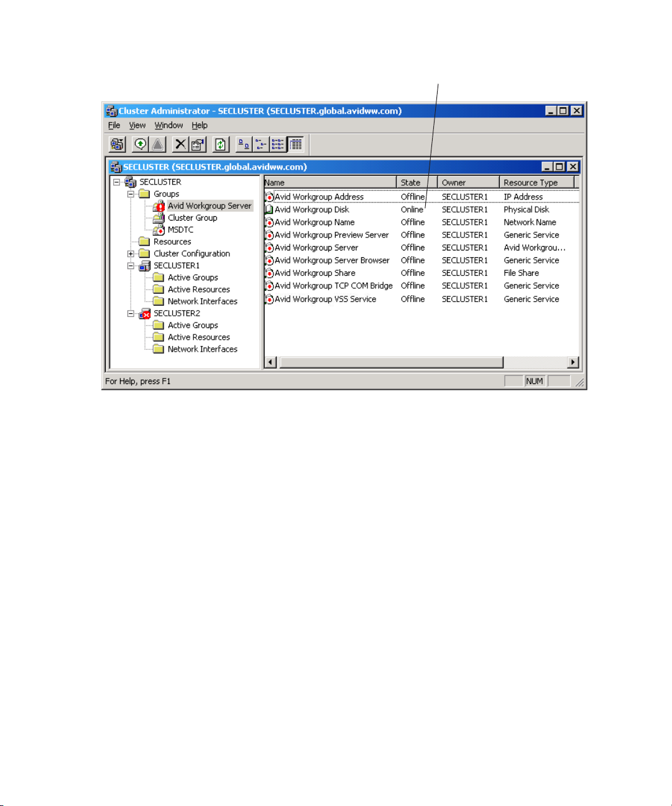The image size is (672, 806).
Task: Select Active Groups under SECLUSTER1
Action: pyautogui.click(x=193, y=277)
